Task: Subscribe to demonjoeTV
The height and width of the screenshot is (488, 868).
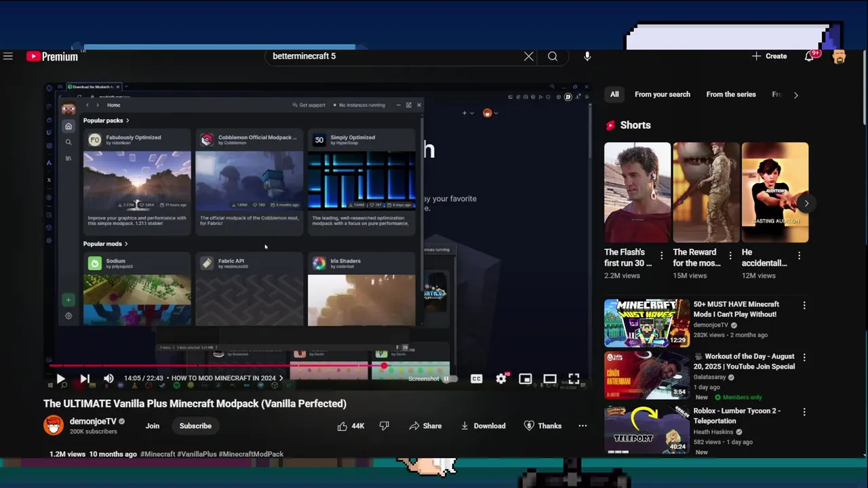Action: coord(195,426)
